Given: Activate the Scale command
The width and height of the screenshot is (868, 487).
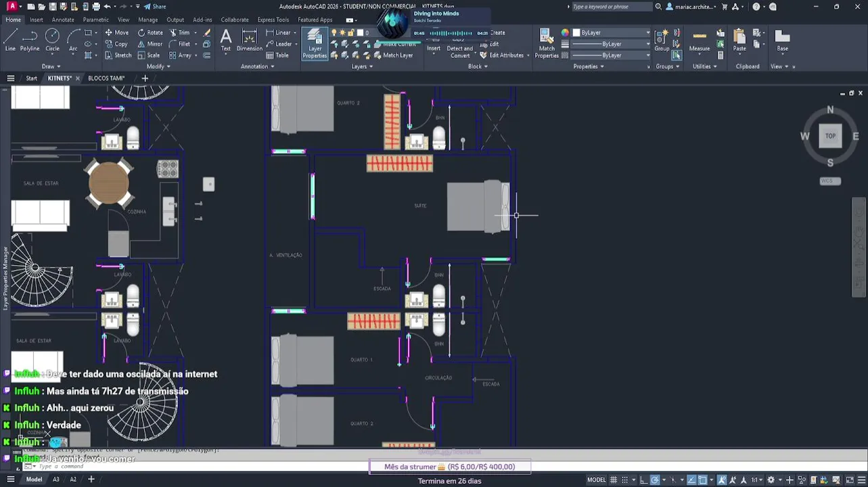Looking at the screenshot, I should (x=149, y=55).
